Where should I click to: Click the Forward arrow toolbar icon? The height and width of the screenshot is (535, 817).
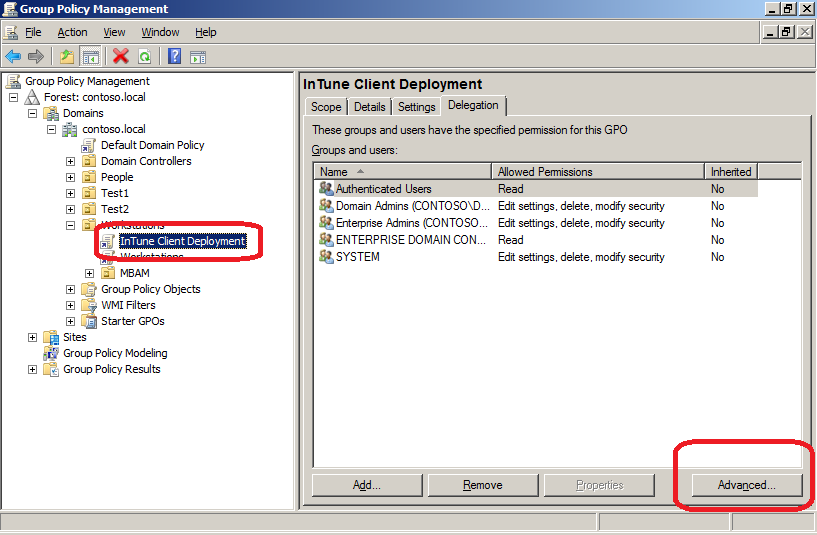tap(35, 56)
